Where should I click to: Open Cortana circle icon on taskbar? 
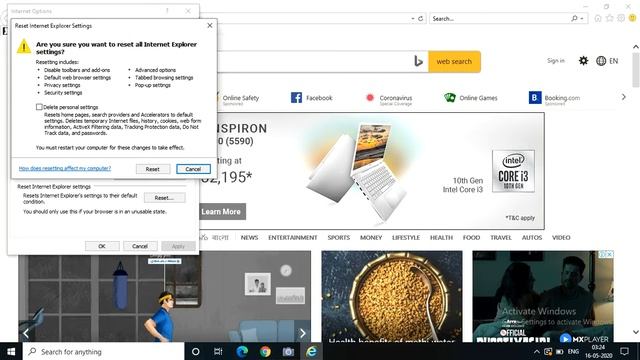(196, 351)
